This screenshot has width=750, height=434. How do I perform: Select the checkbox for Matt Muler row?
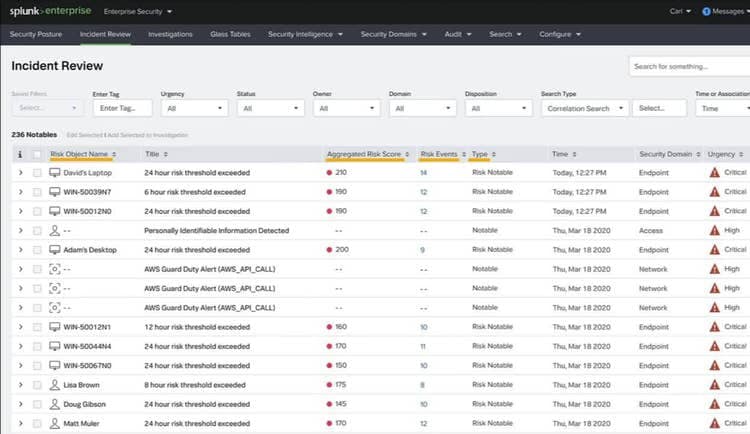(38, 424)
